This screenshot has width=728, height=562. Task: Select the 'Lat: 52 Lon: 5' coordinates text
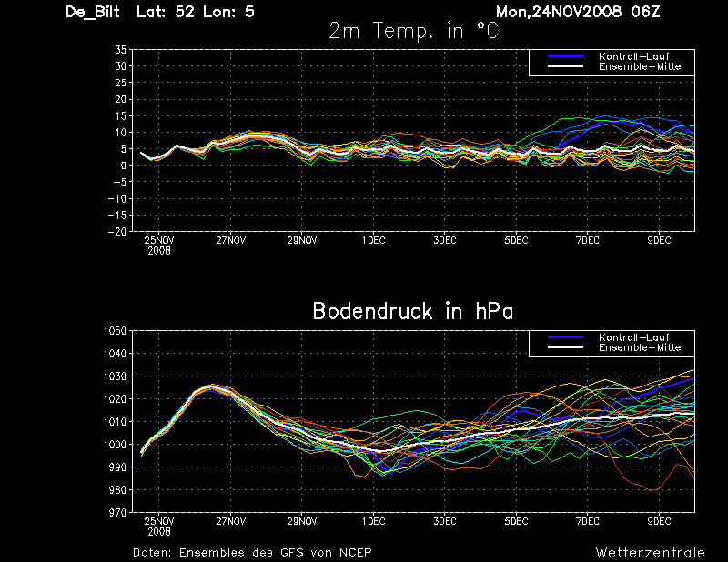click(196, 12)
